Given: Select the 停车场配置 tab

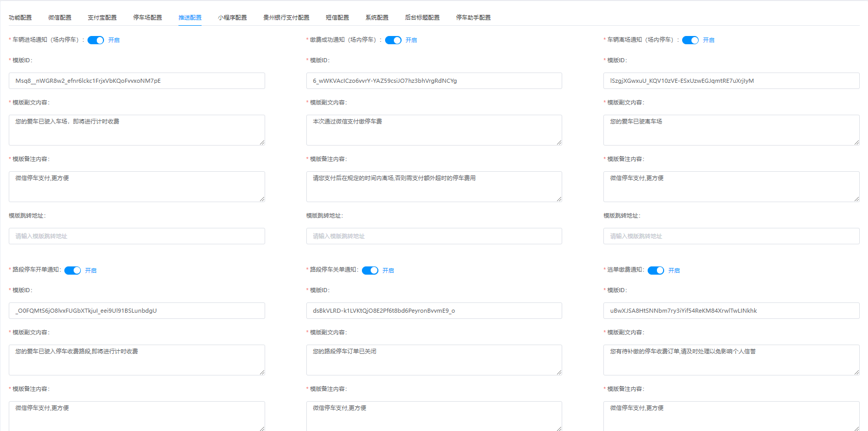Looking at the screenshot, I should (x=147, y=17).
